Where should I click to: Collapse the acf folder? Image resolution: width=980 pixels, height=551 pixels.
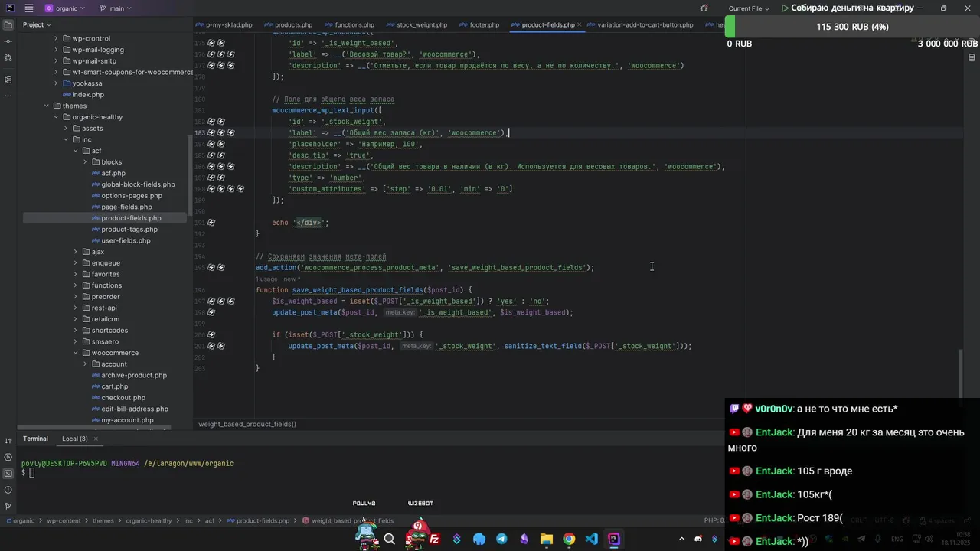pos(75,151)
